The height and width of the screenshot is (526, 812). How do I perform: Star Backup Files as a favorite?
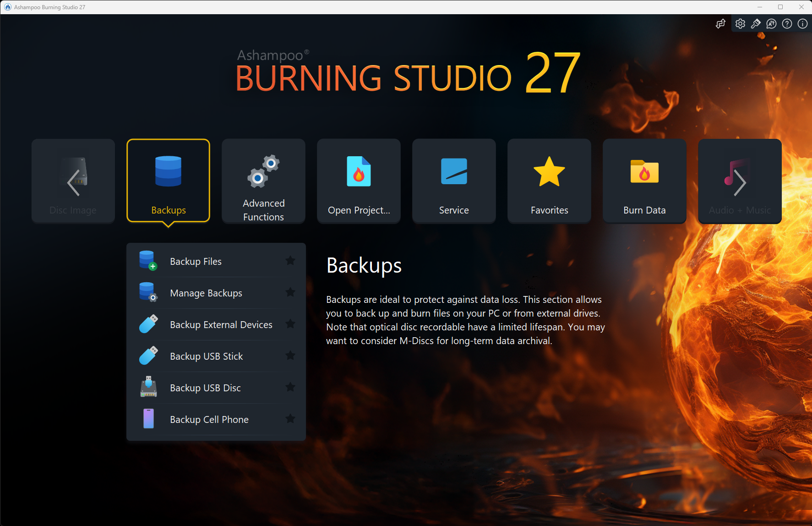point(290,261)
